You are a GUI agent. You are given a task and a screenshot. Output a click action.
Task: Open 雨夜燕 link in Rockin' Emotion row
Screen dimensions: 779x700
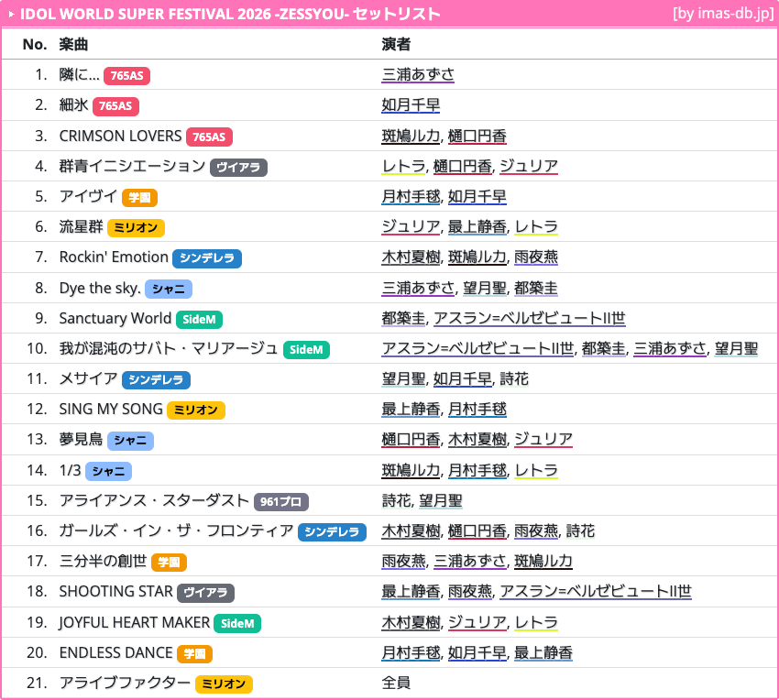point(535,257)
